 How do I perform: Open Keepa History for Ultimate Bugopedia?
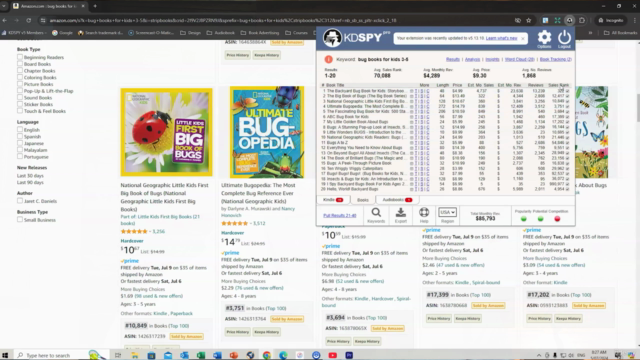click(267, 332)
